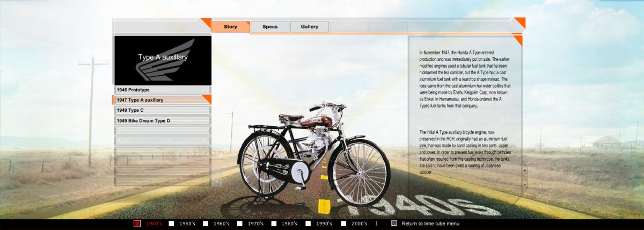Choose 1949 Type C in the list
This screenshot has width=644, height=230.
(x=162, y=110)
